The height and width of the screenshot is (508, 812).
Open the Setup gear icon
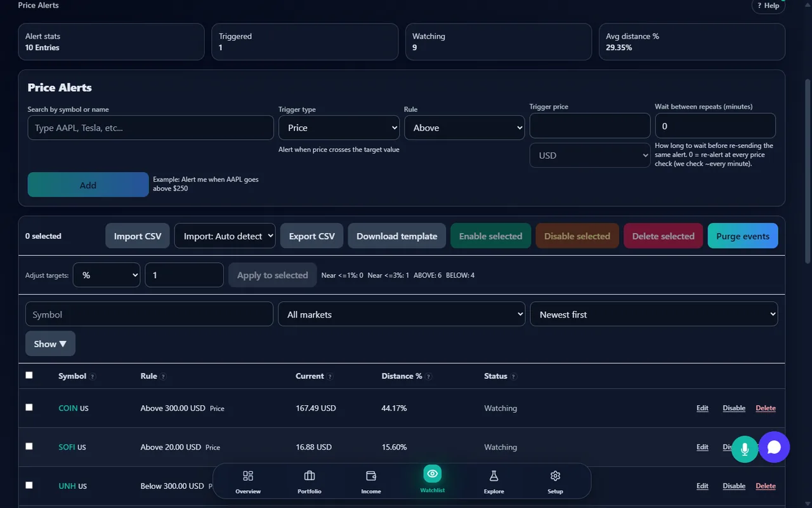(x=555, y=476)
